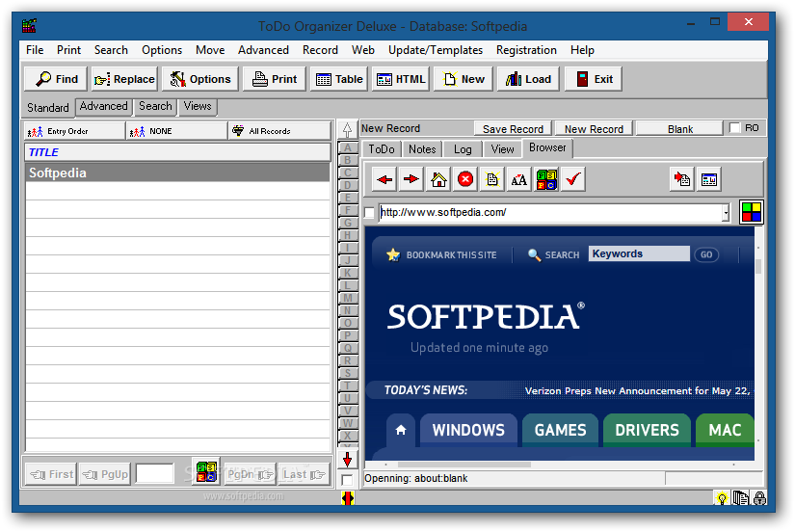Switch to the Advanced tab

coord(103,107)
